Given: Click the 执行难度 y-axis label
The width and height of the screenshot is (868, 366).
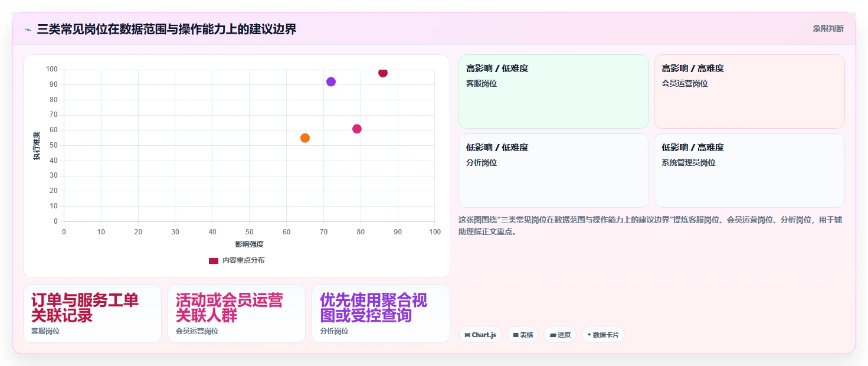Looking at the screenshot, I should (37, 146).
